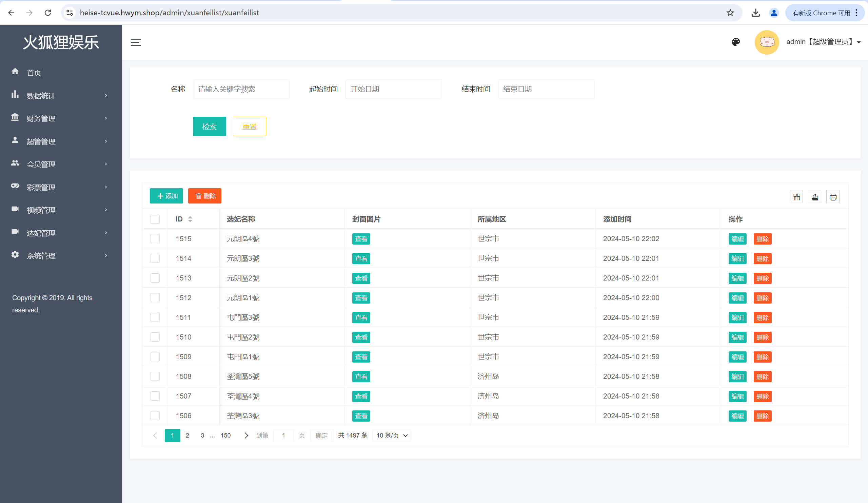The image size is (868, 503).
Task: Go to next page arrow in pagination
Action: pyautogui.click(x=246, y=436)
